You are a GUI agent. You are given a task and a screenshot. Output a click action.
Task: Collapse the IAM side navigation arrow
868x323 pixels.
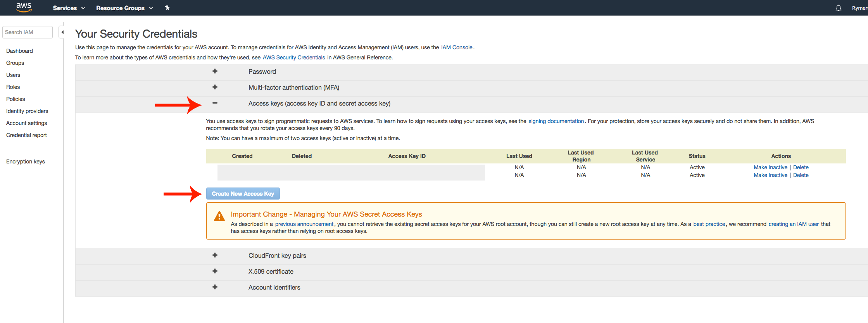[x=62, y=32]
